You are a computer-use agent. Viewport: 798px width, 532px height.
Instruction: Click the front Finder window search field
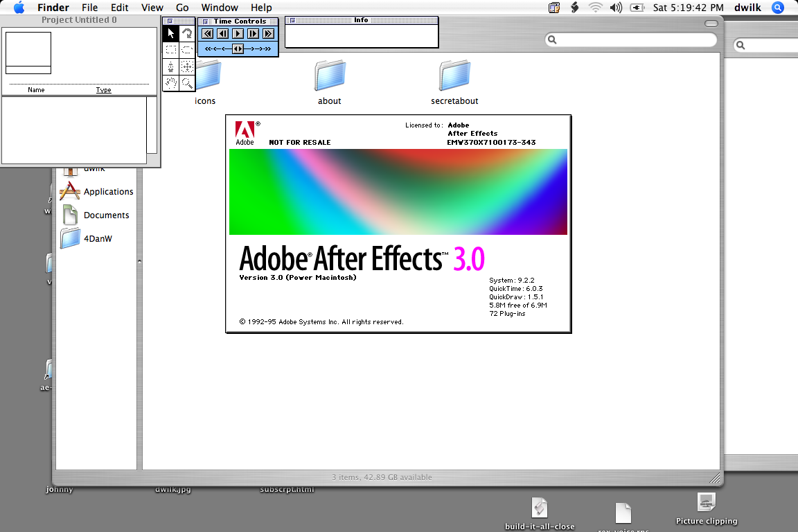click(631, 39)
